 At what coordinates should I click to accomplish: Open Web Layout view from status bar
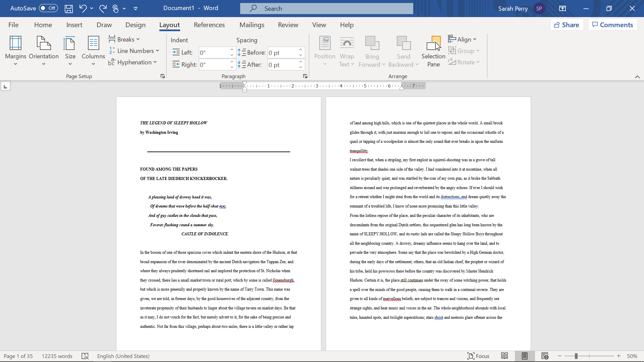(x=545, y=356)
